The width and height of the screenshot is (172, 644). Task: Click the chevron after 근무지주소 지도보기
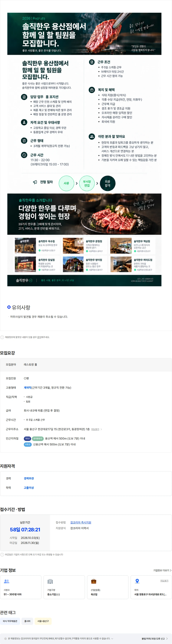[101, 429]
